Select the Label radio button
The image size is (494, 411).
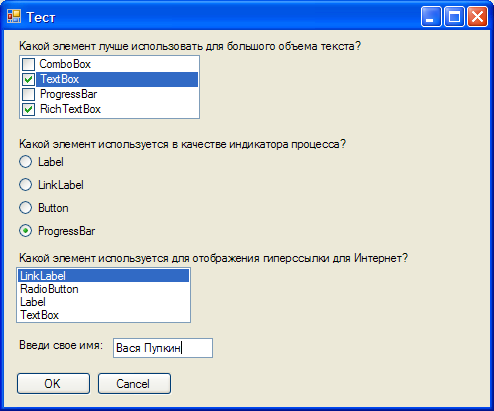(x=25, y=162)
